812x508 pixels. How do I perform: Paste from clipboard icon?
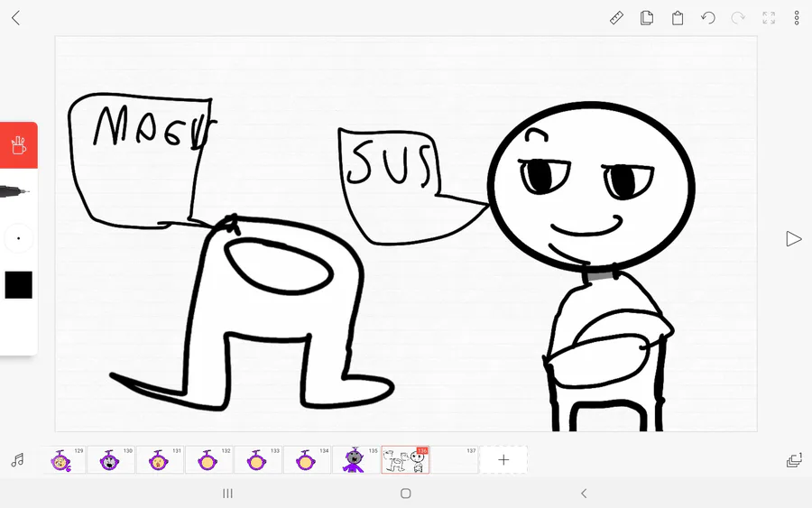(678, 18)
